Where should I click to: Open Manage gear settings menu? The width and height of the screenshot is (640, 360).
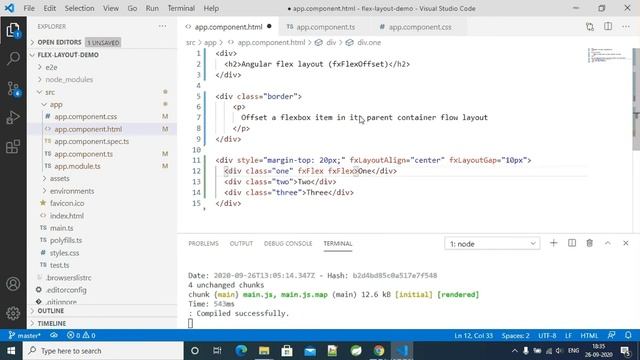[x=13, y=313]
